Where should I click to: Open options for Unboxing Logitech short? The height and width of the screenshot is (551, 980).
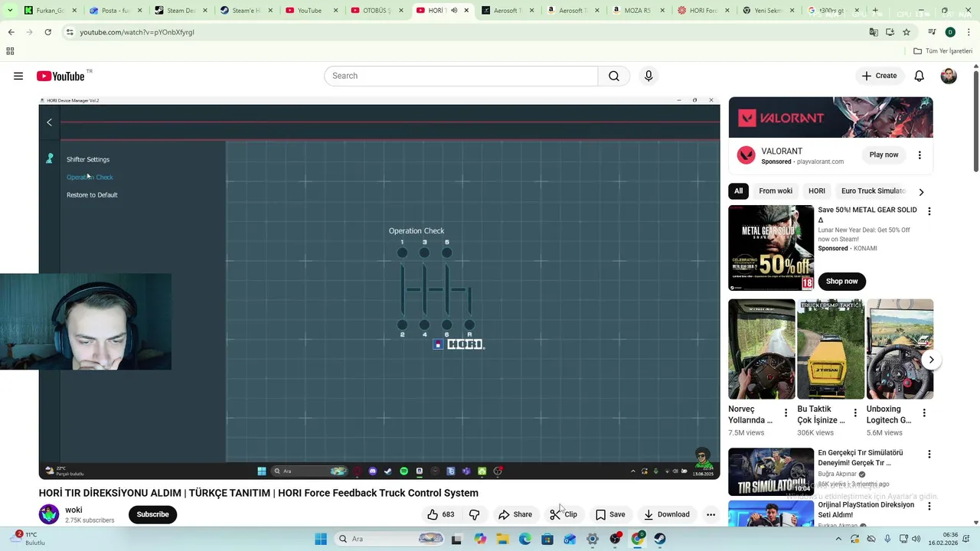pyautogui.click(x=924, y=413)
